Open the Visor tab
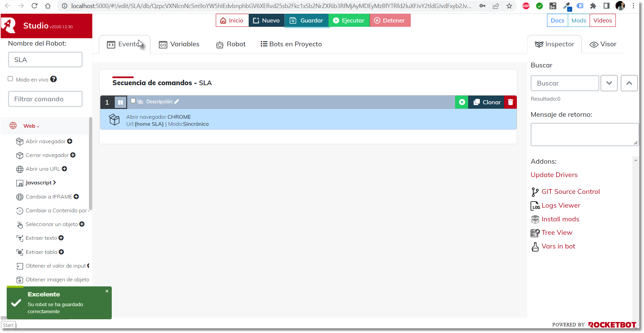The height and width of the screenshot is (333, 644). point(603,44)
